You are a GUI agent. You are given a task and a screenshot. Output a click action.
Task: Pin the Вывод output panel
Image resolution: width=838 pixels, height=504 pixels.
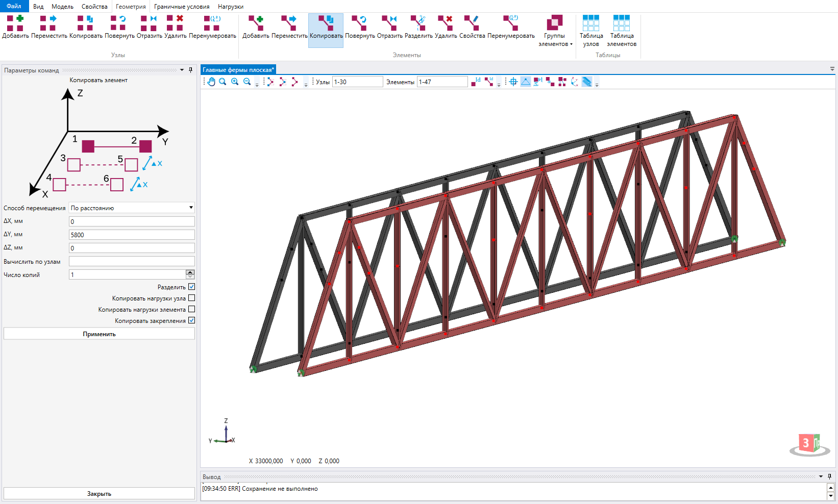[x=830, y=476]
